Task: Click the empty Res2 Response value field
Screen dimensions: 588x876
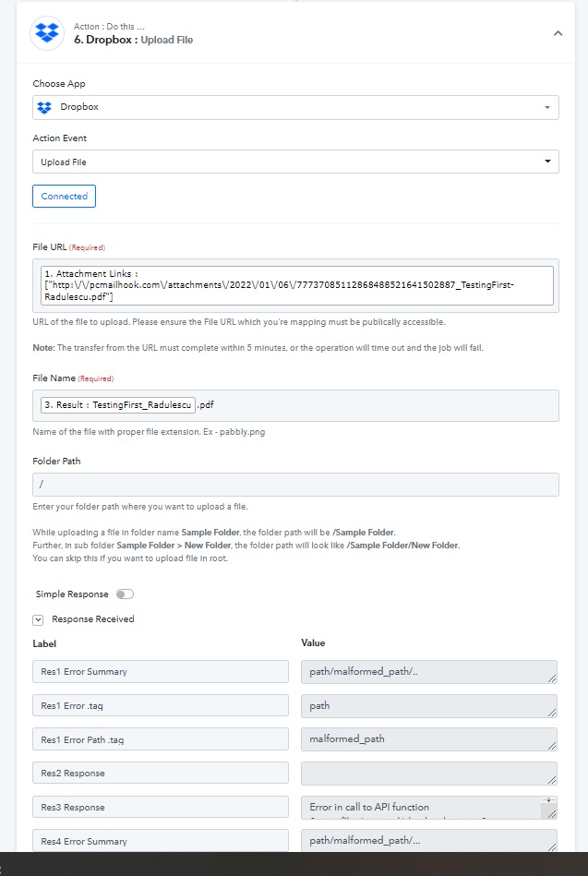Action: click(x=428, y=774)
